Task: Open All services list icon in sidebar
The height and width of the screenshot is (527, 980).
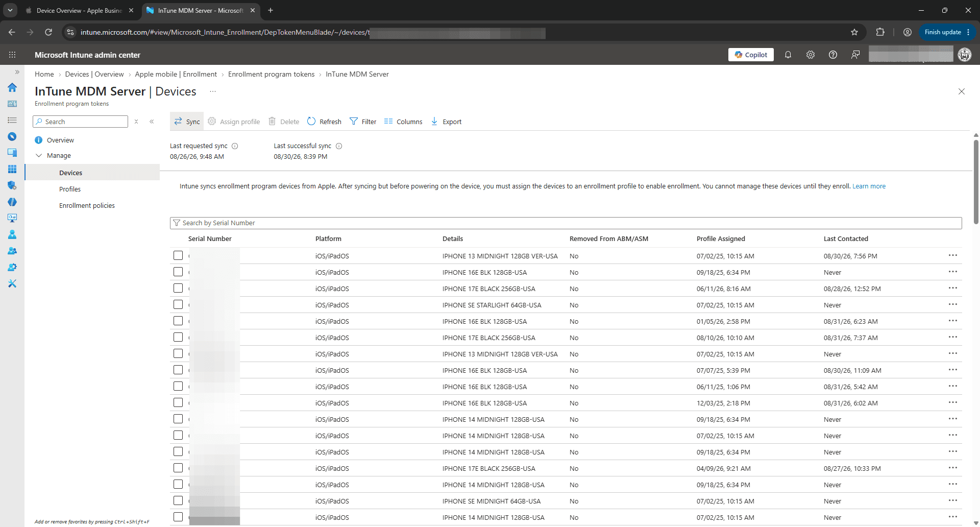Action: pyautogui.click(x=12, y=120)
